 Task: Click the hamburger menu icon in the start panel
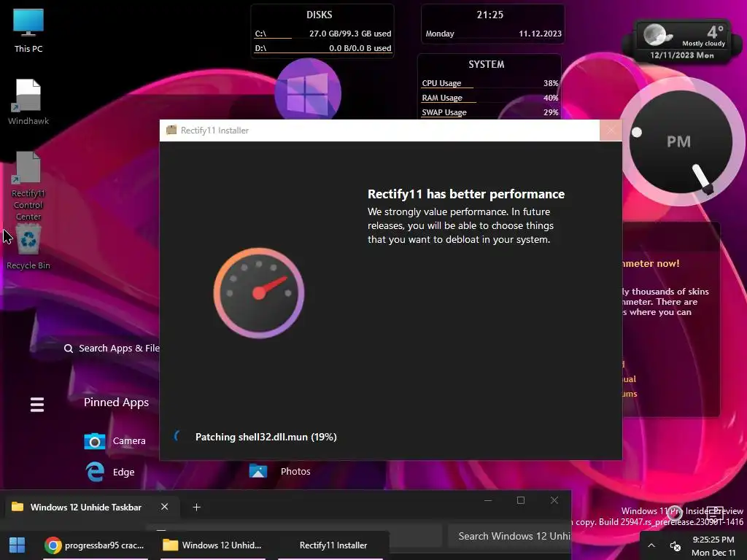[37, 404]
